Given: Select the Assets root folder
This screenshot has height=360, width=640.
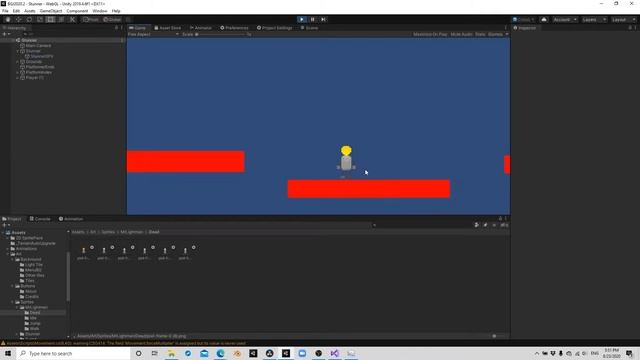Looking at the screenshot, I should (x=18, y=233).
